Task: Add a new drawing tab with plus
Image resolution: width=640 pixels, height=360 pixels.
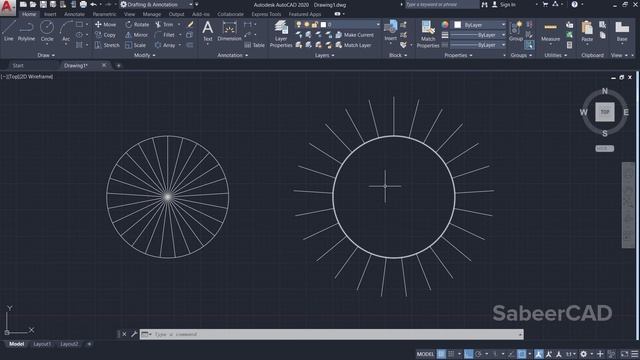Action: [x=118, y=65]
